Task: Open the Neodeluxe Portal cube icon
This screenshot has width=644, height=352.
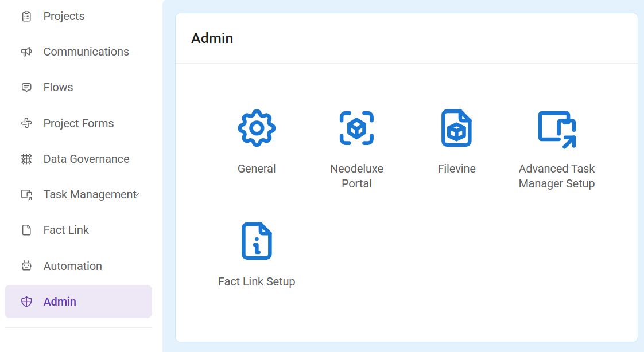Action: [356, 128]
